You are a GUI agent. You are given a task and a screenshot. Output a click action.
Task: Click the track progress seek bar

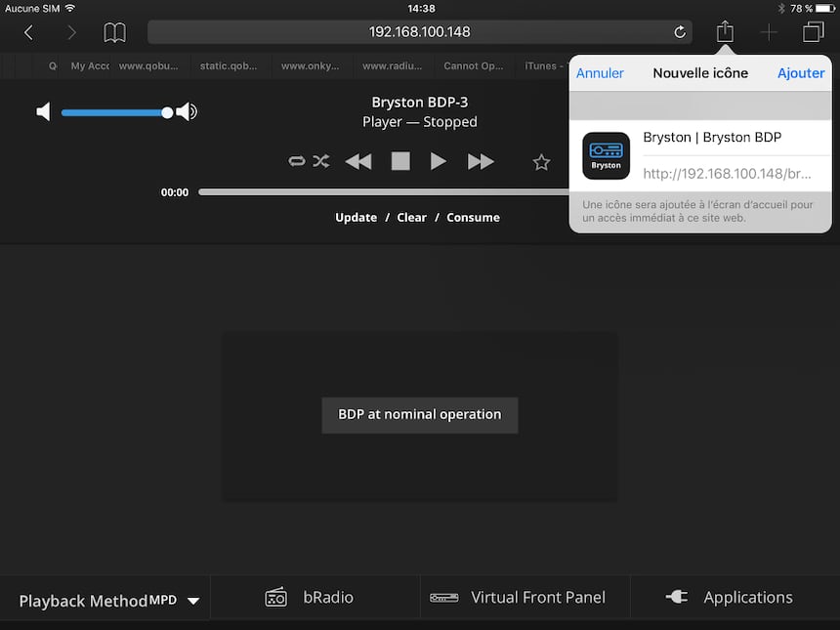pos(384,191)
